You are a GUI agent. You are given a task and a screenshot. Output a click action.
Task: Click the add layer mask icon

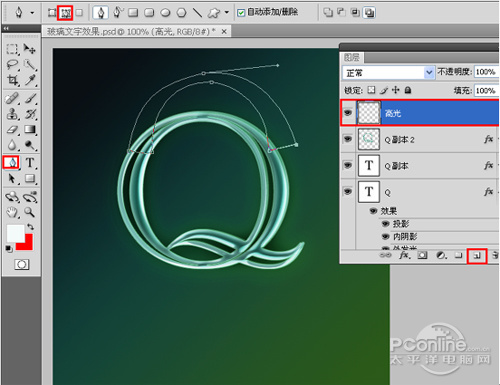click(423, 255)
